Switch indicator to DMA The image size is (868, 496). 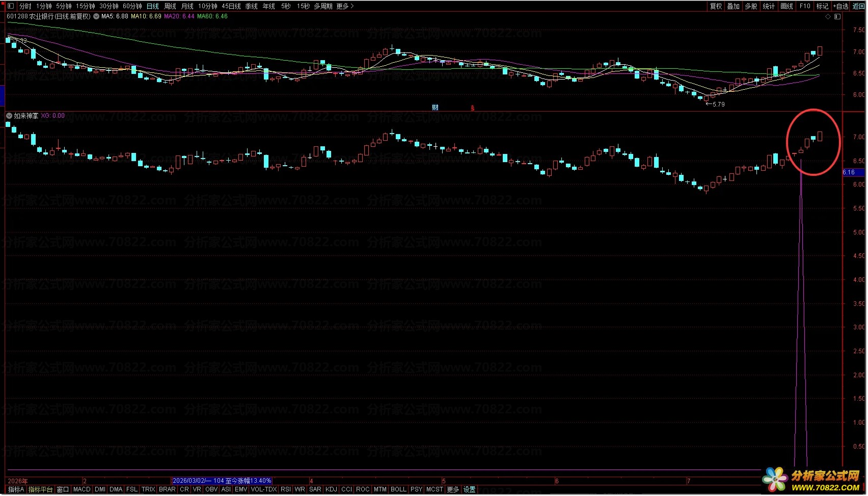click(116, 489)
